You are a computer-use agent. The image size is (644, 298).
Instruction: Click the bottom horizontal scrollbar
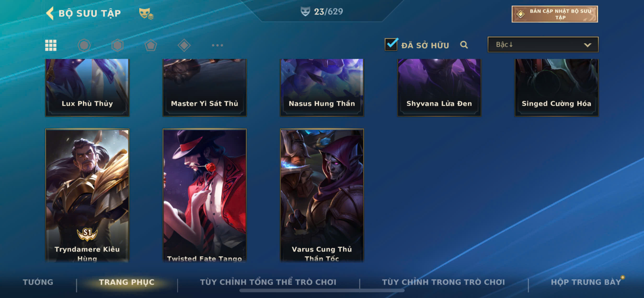322,291
